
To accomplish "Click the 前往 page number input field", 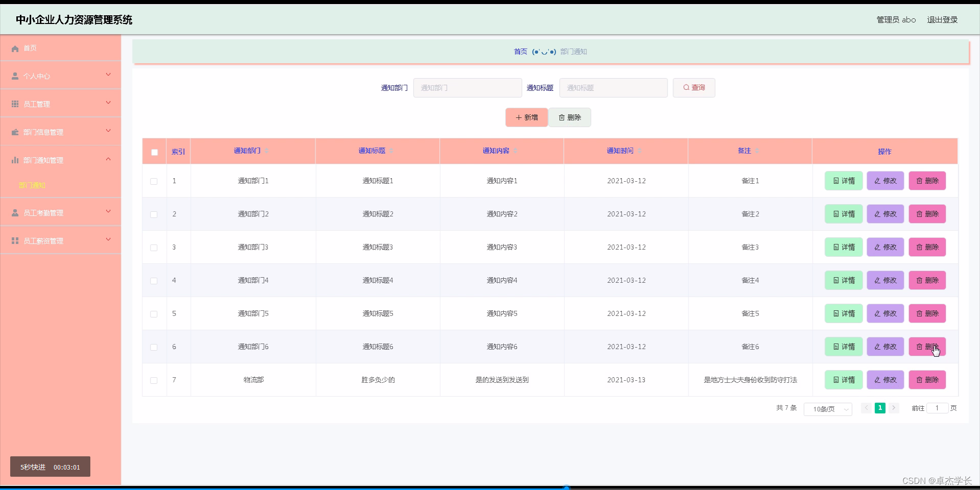I will 938,408.
